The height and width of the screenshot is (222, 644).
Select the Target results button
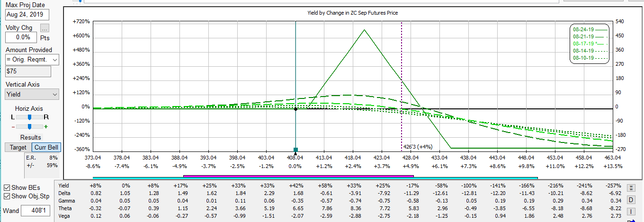(x=18, y=147)
